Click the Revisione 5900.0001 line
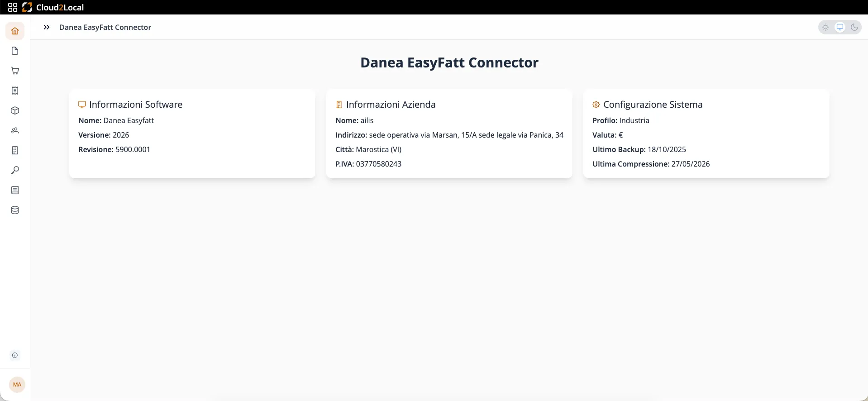 click(x=114, y=149)
